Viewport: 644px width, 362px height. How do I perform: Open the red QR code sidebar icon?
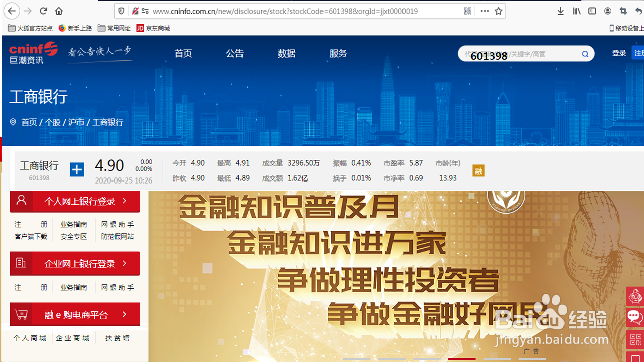(635, 339)
